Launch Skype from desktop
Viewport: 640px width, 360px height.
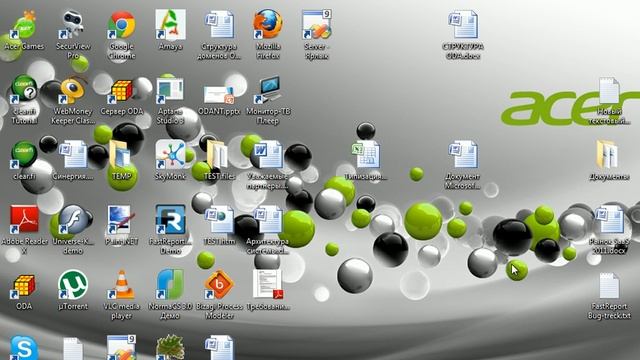click(24, 348)
